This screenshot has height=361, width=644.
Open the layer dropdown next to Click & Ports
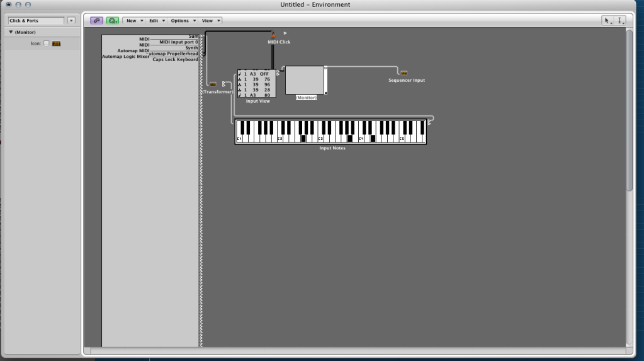[x=71, y=21]
